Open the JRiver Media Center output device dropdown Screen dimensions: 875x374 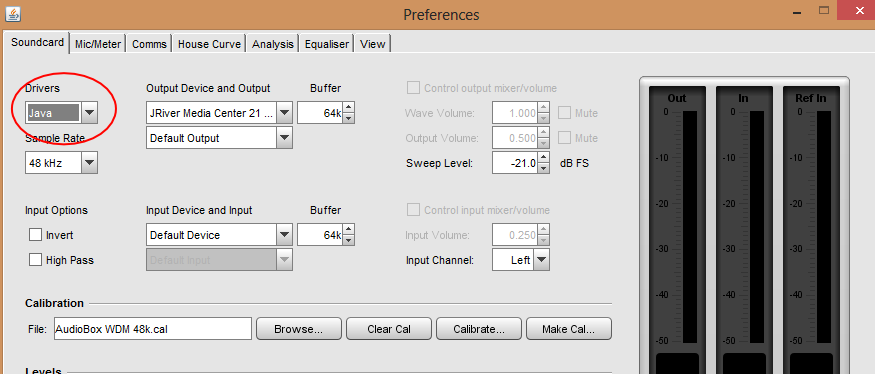(219, 113)
